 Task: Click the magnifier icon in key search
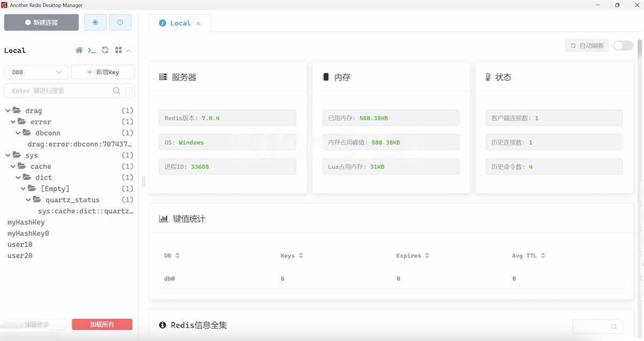click(x=116, y=91)
